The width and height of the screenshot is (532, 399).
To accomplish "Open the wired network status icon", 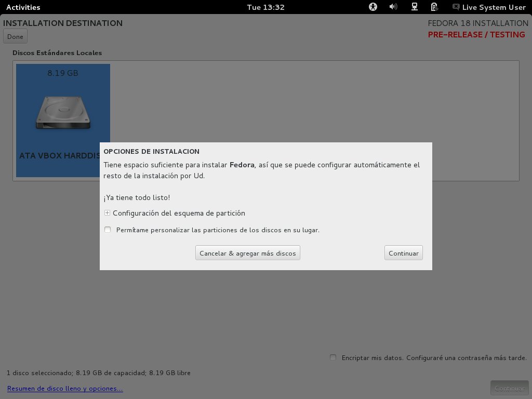I will point(414,7).
